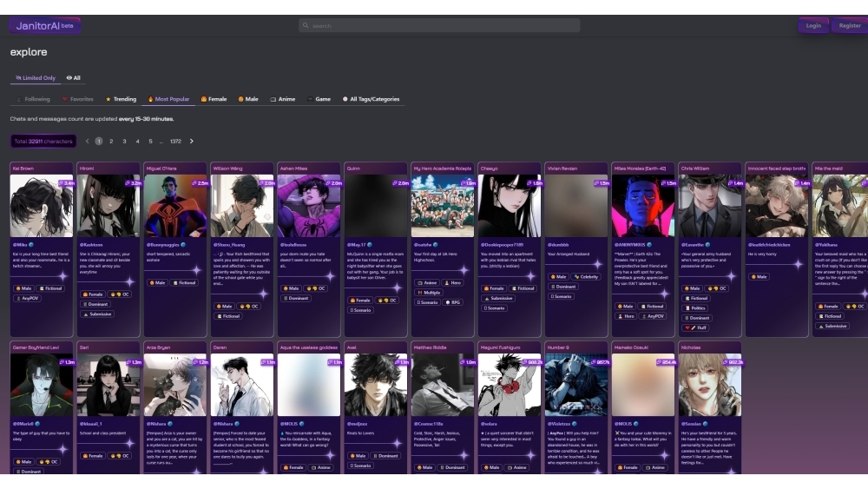Click the heart icon on Favorites
868x489 pixels.
[64, 99]
